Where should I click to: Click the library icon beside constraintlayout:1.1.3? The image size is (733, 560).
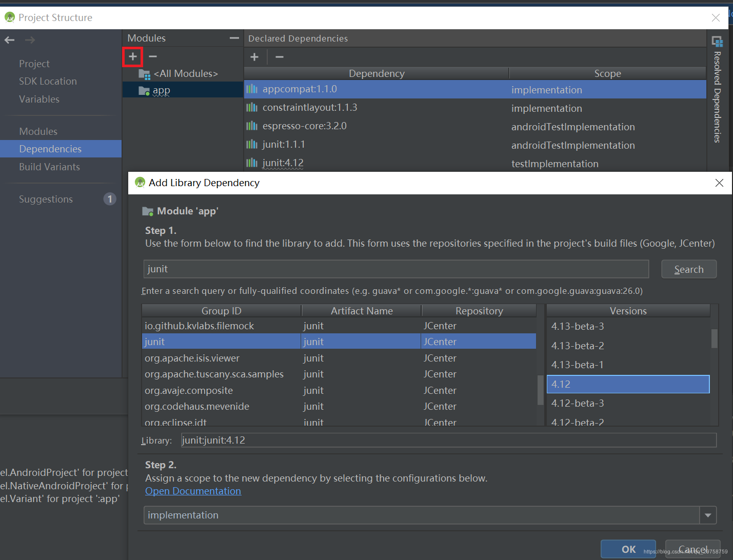(252, 108)
